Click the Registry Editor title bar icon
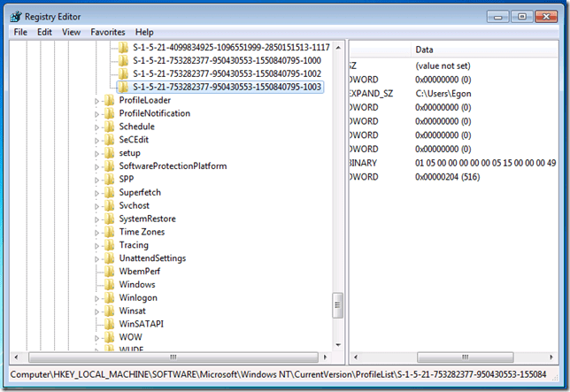570x392 pixels. (x=16, y=14)
